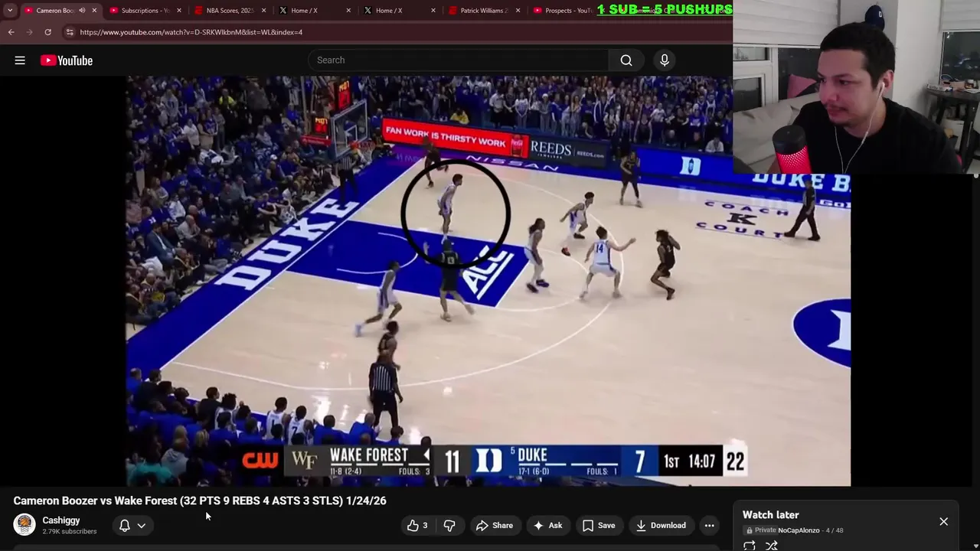This screenshot has width=980, height=551.
Task: Expand the notification options chevron
Action: tap(142, 526)
